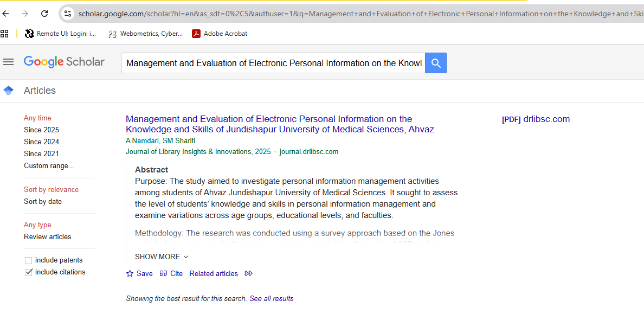The width and height of the screenshot is (644, 333).
Task: Open the [PDF] drlibsc.com link
Action: point(536,119)
